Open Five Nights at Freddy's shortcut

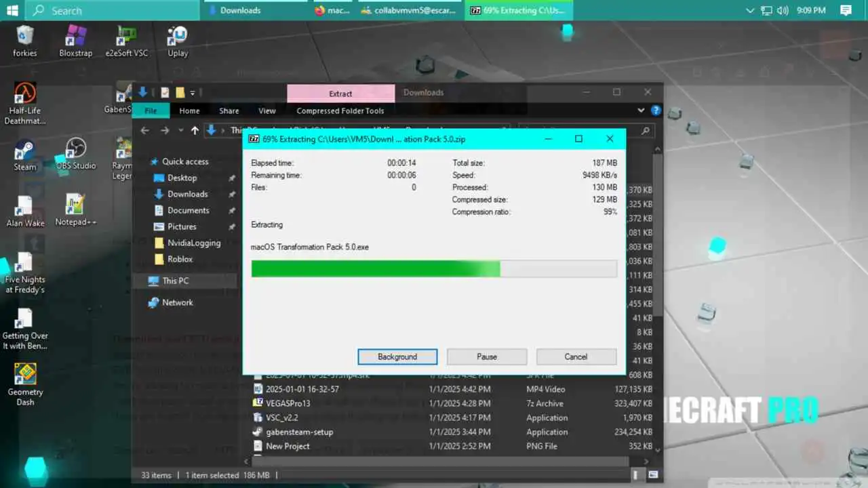25,273
